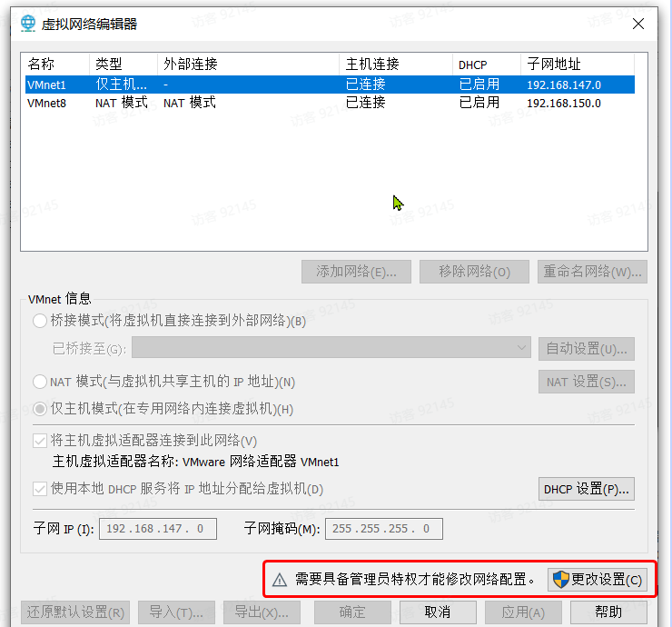Click the 需要具备管理员特权 warning message
This screenshot has height=627, width=672.
point(415,580)
